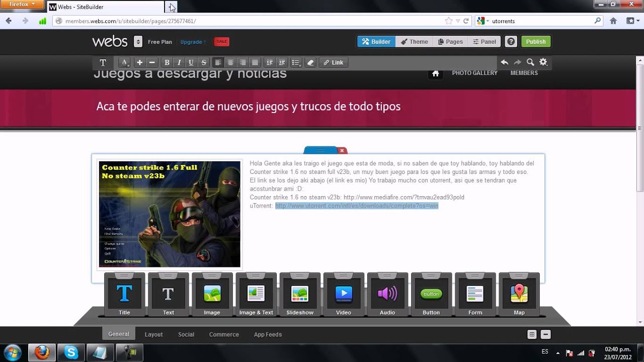The image size is (644, 362).
Task: Open the Pages tab
Action: (x=450, y=42)
